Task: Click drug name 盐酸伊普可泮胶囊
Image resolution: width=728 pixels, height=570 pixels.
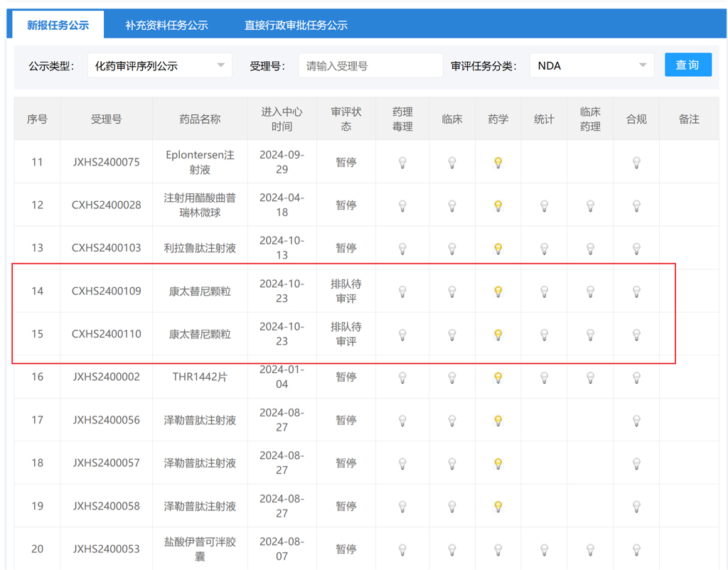Action: pos(200,549)
